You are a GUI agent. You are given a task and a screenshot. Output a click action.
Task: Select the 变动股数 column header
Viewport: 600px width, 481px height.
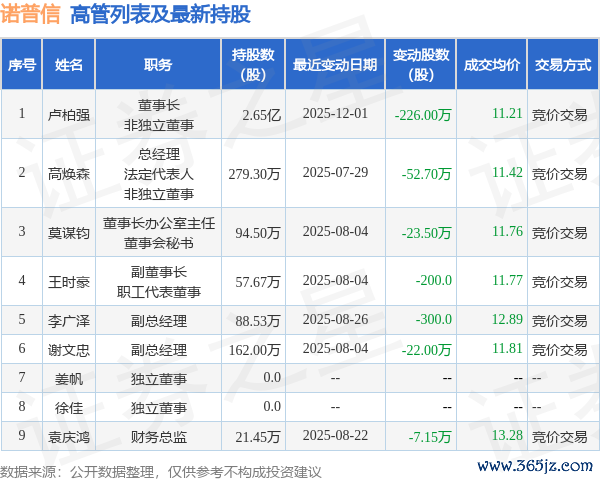coord(421,65)
